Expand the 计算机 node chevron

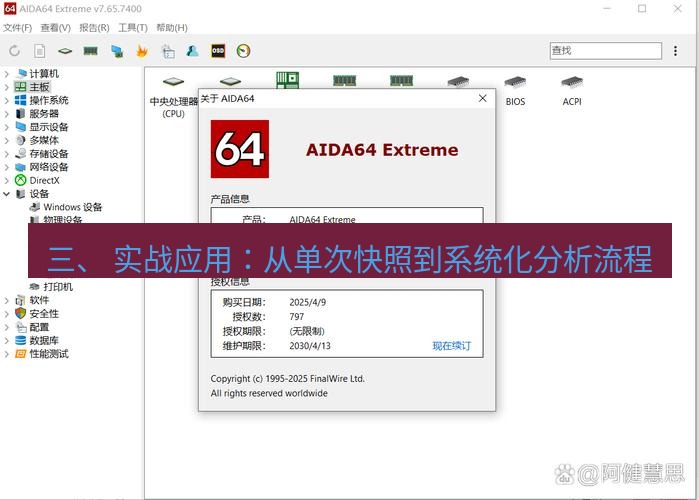tap(7, 74)
